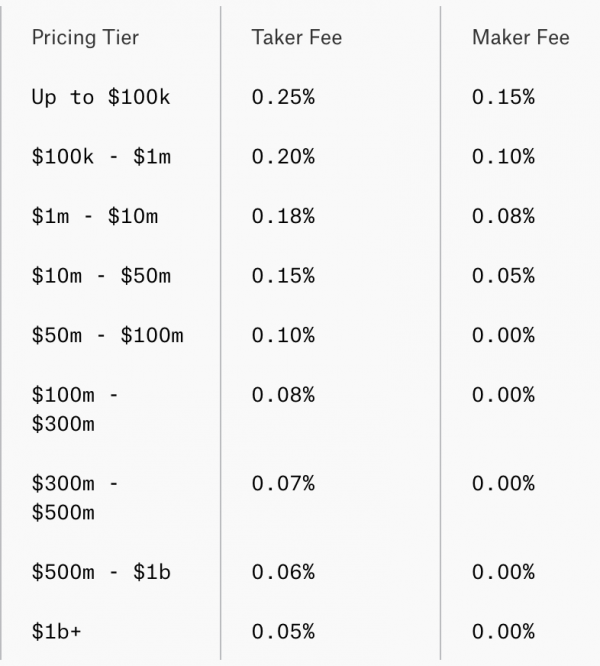The image size is (600, 666).
Task: Click the 0.08% maker fee value
Action: [x=503, y=216]
